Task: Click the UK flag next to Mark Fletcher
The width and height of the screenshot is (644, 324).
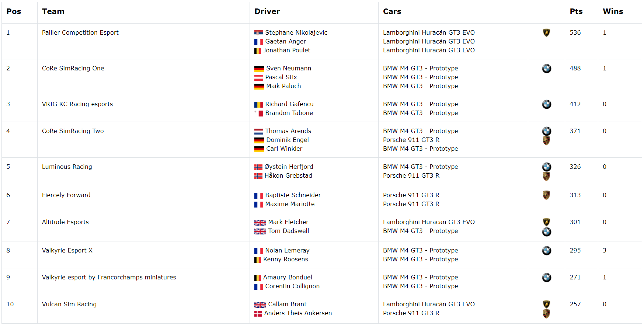Action: pos(260,222)
